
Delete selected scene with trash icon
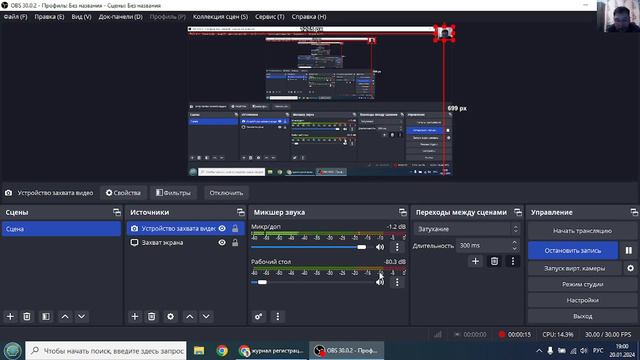27,316
